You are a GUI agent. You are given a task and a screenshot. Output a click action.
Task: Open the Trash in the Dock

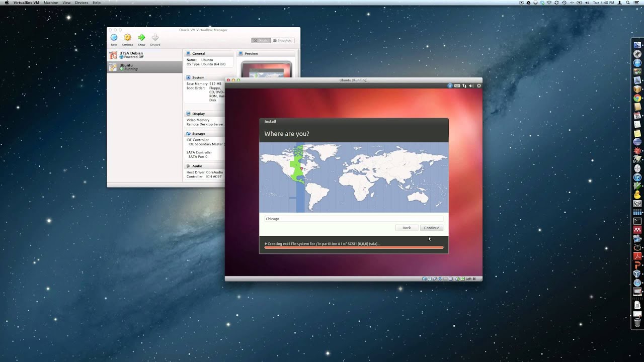pos(637,321)
